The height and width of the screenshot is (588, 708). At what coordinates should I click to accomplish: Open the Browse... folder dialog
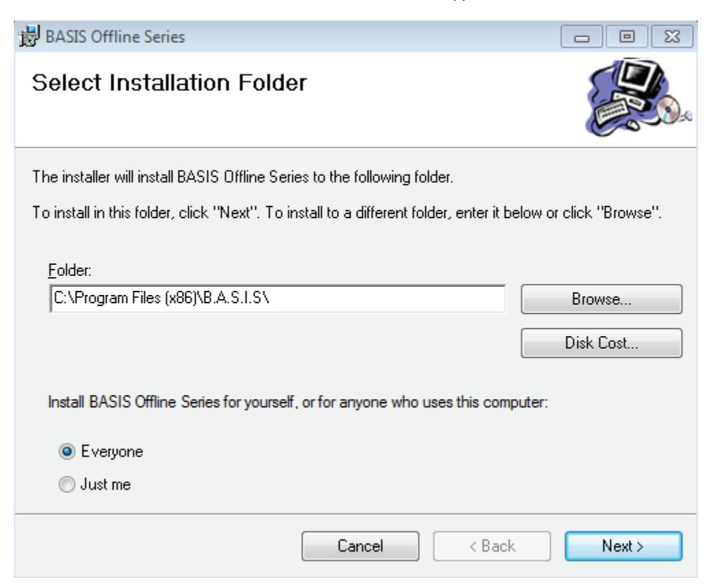point(602,299)
